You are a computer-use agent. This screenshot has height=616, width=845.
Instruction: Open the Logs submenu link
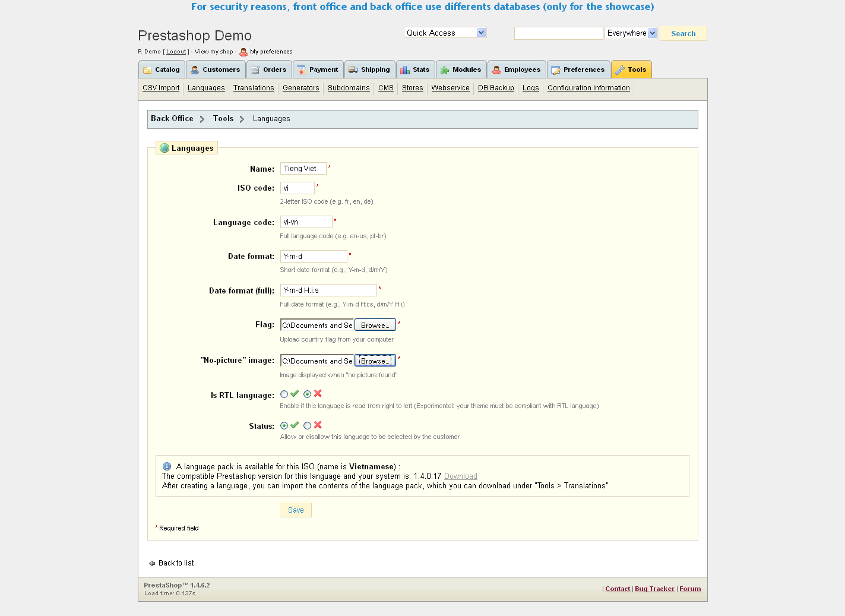click(x=531, y=88)
